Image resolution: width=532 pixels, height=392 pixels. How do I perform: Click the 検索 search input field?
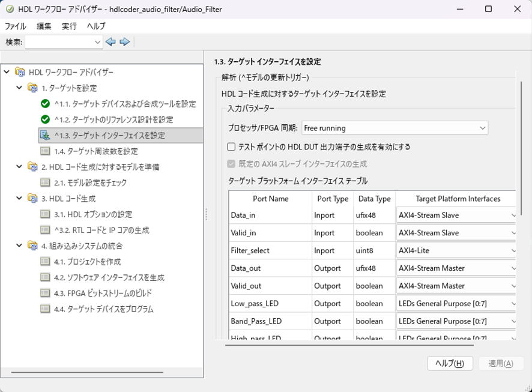tap(64, 42)
